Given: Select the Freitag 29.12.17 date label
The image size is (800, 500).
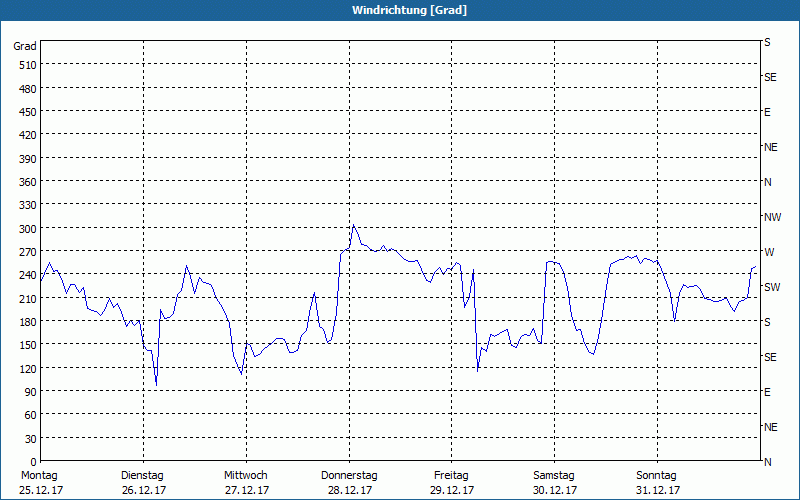Looking at the screenshot, I should [452, 483].
